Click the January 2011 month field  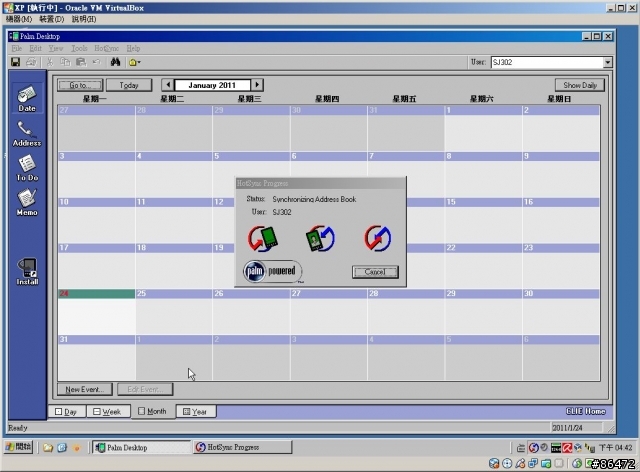pyautogui.click(x=212, y=85)
